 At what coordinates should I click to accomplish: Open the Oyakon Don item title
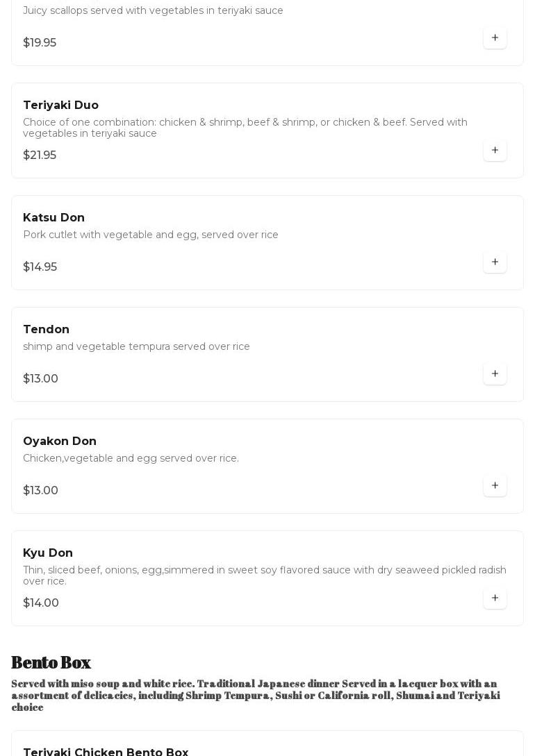click(60, 442)
